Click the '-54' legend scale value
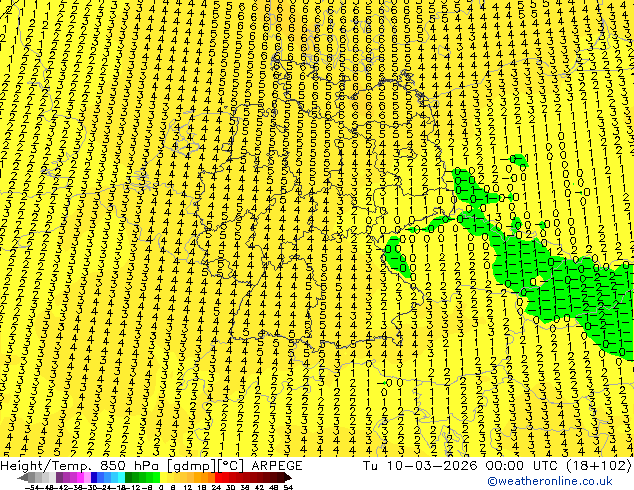This screenshot has height=490, width=634. [x=32, y=488]
